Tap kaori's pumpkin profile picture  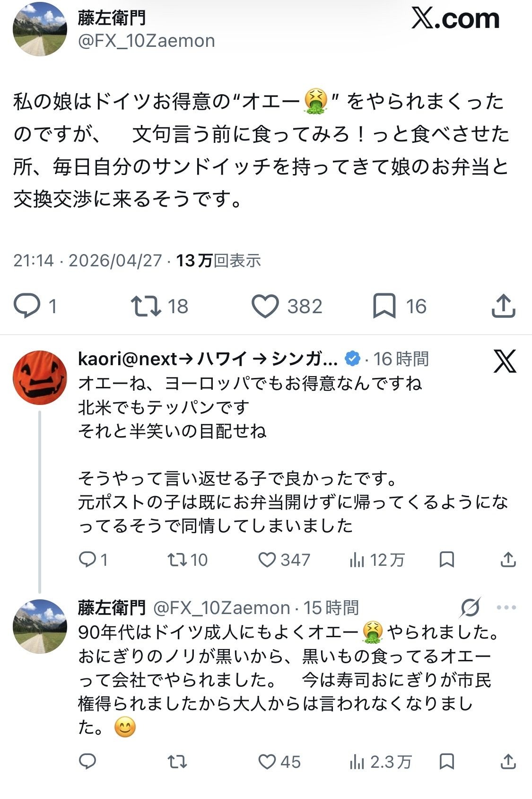(x=40, y=378)
